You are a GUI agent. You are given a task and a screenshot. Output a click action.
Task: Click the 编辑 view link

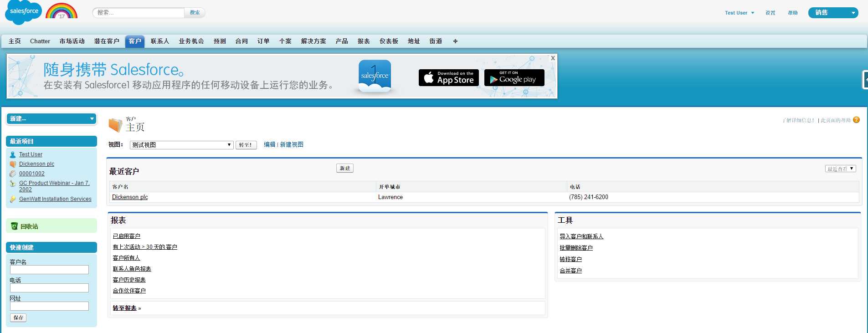coord(270,144)
